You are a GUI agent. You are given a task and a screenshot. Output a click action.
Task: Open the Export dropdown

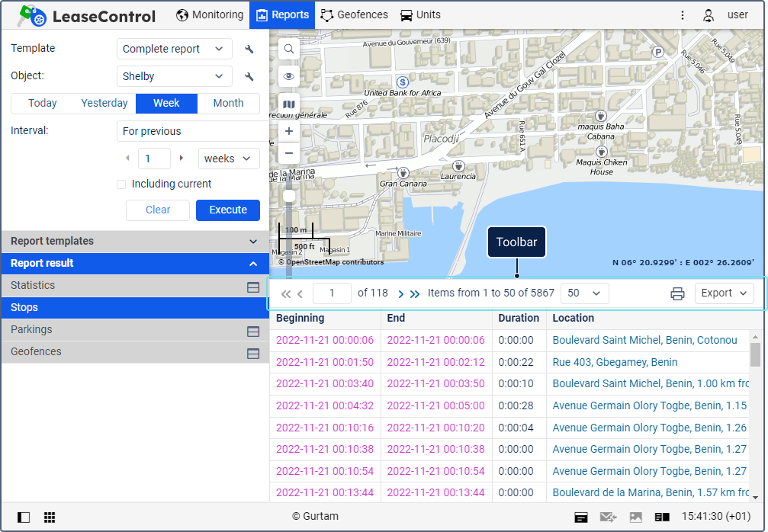pos(724,293)
